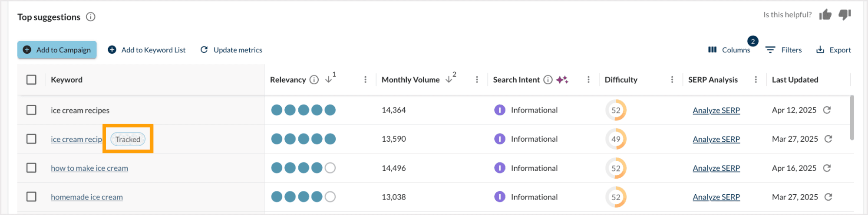Click the Add to Campaign button

click(57, 50)
